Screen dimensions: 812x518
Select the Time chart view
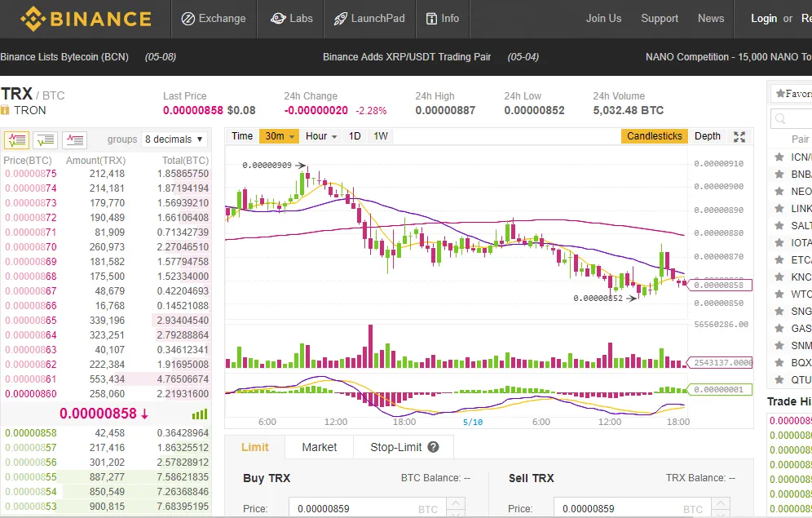coord(242,136)
